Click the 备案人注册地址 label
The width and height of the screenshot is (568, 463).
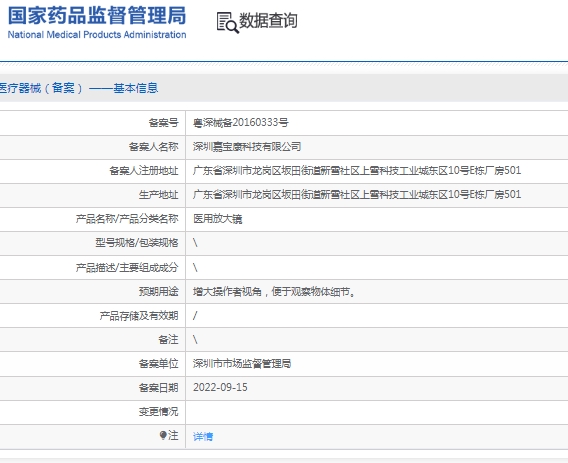pyautogui.click(x=144, y=171)
